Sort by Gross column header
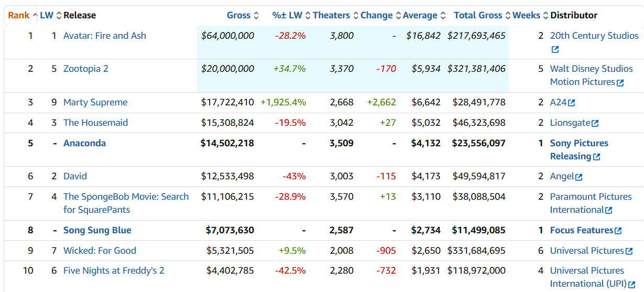Image resolution: width=644 pixels, height=292 pixels. [x=238, y=15]
